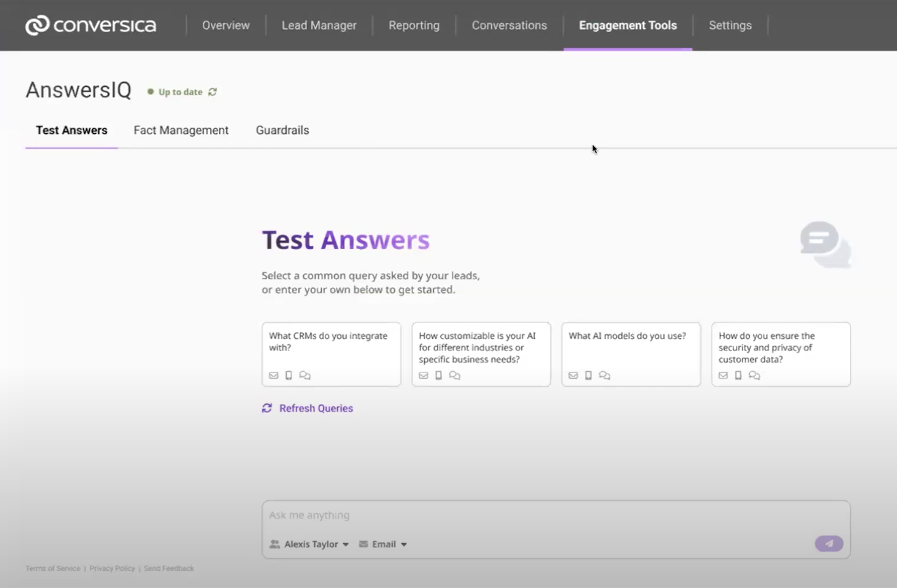Select Engagement Tools in navigation
This screenshot has height=588, width=897.
coord(628,25)
